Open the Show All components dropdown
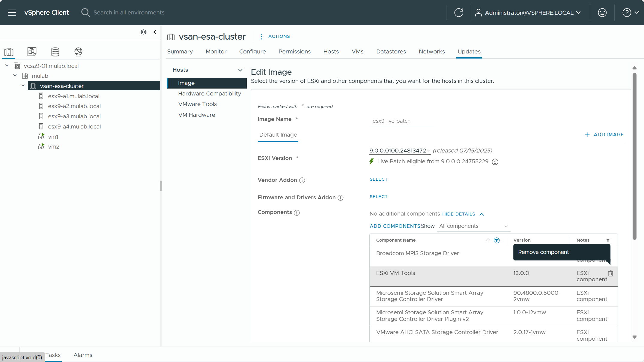Screen dimensions: 644x362 click(x=473, y=226)
